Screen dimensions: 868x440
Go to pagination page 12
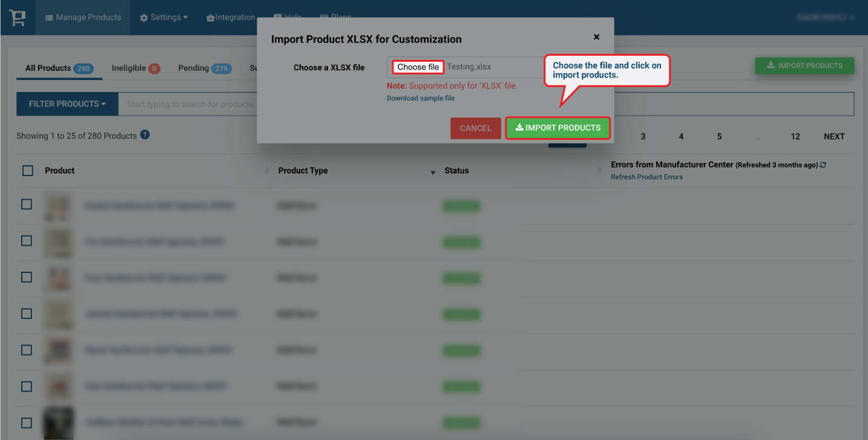tap(795, 136)
